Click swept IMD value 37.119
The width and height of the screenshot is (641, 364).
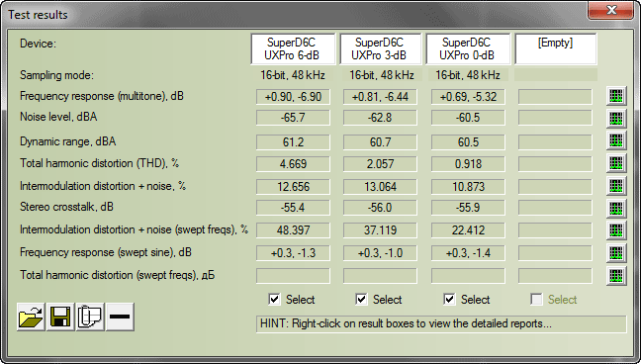click(x=380, y=229)
